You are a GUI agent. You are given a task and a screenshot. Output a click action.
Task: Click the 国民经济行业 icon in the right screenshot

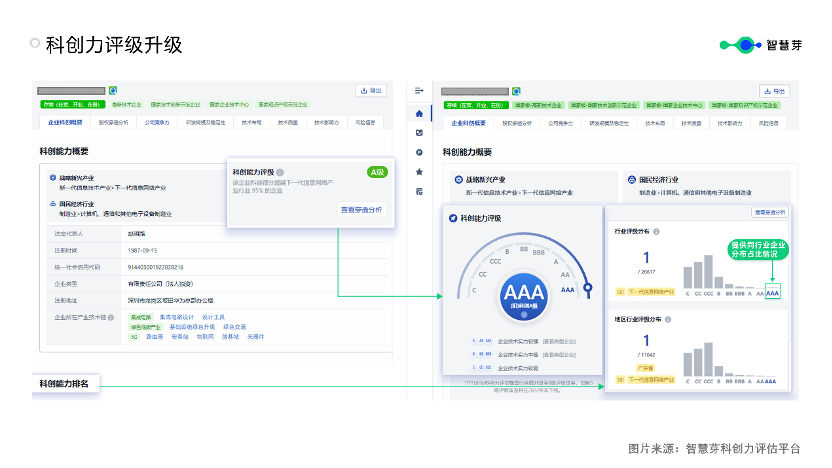[631, 180]
